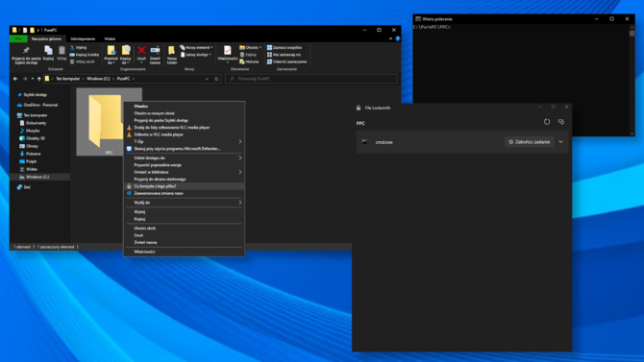The height and width of the screenshot is (362, 644).
Task: Switch to the Widok tab
Action: coord(110,38)
